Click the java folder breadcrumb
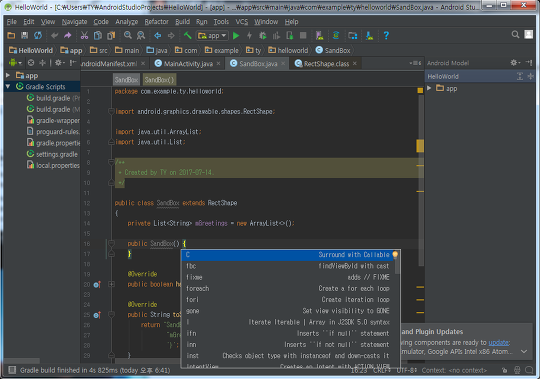The height and width of the screenshot is (379, 540). 157,50
